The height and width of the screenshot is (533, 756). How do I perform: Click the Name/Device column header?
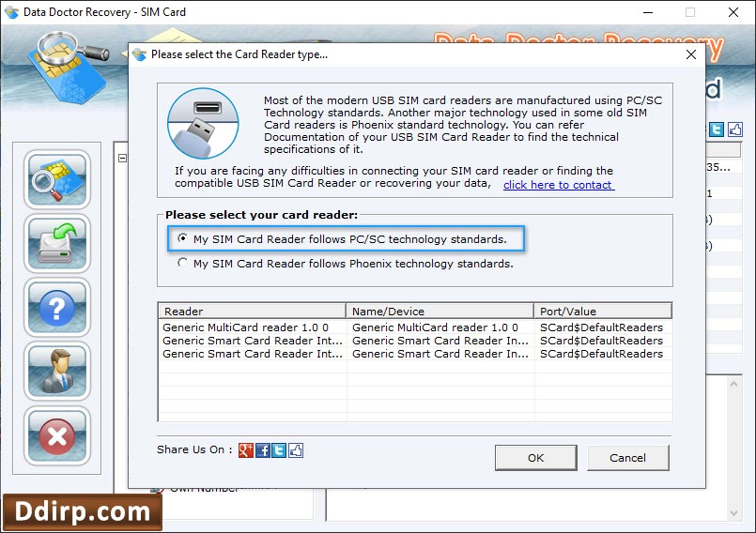440,312
